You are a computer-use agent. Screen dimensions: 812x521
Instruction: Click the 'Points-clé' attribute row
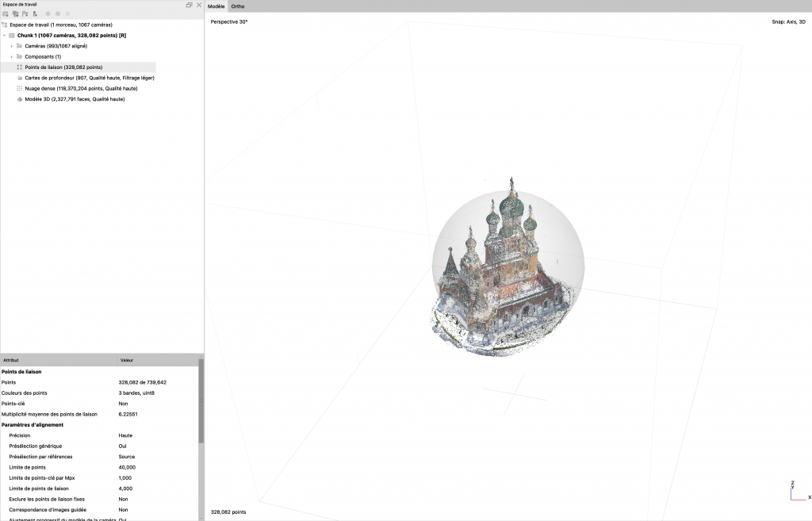pos(13,404)
